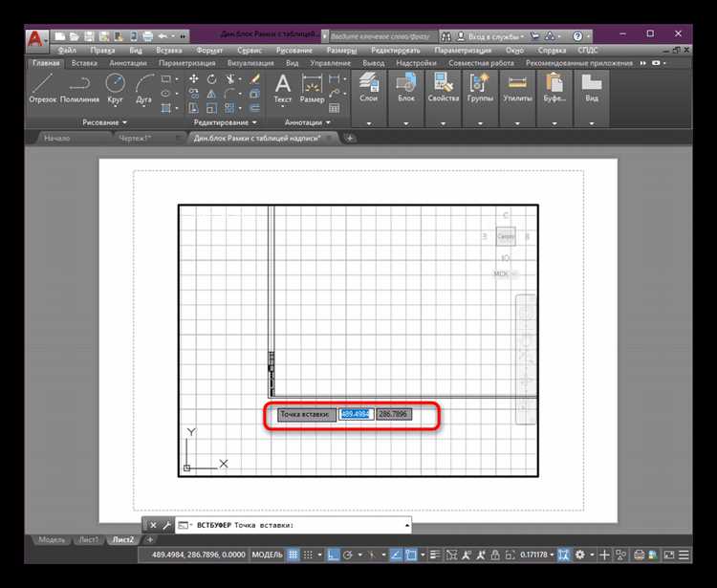Toggle lineweight display in status bar
The width and height of the screenshot is (717, 588).
tap(435, 555)
